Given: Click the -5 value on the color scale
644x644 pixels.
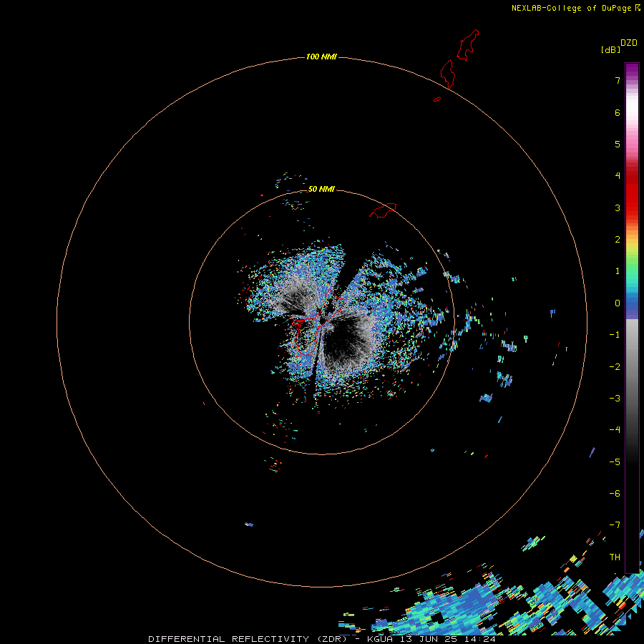Looking at the screenshot, I should tap(615, 462).
